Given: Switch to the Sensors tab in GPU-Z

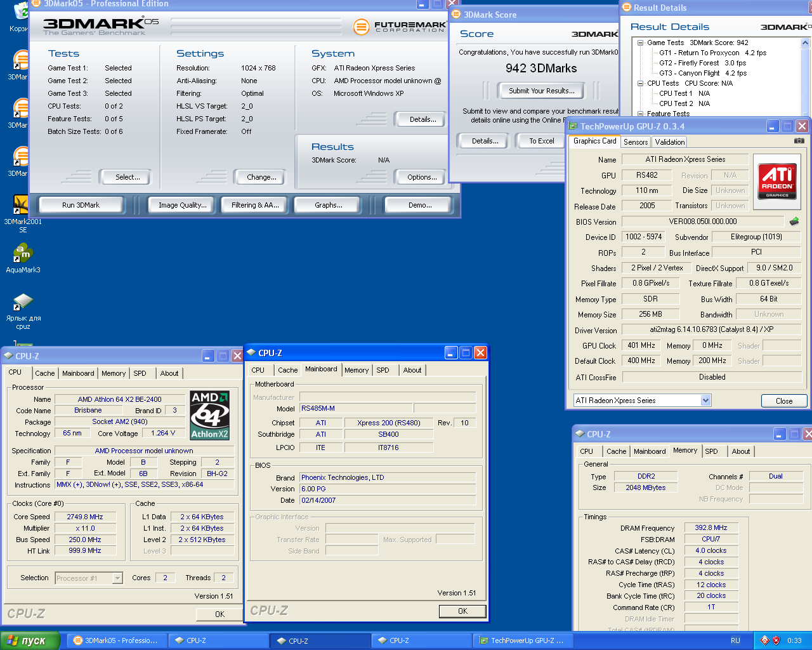Looking at the screenshot, I should coord(636,142).
